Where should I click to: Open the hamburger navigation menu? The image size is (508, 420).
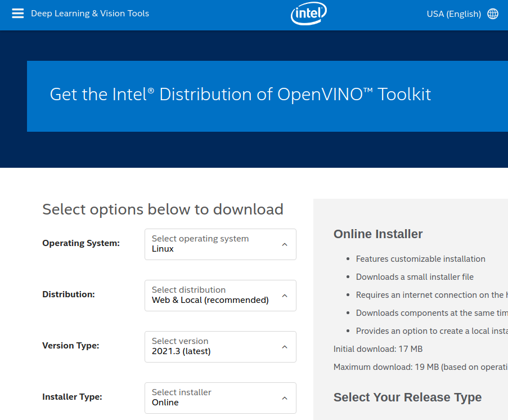pyautogui.click(x=18, y=14)
